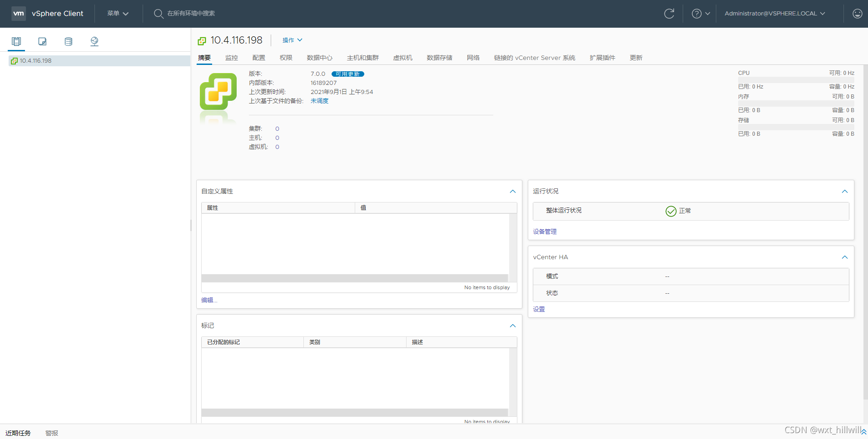
Task: Click the 属性 column header
Action: point(278,208)
